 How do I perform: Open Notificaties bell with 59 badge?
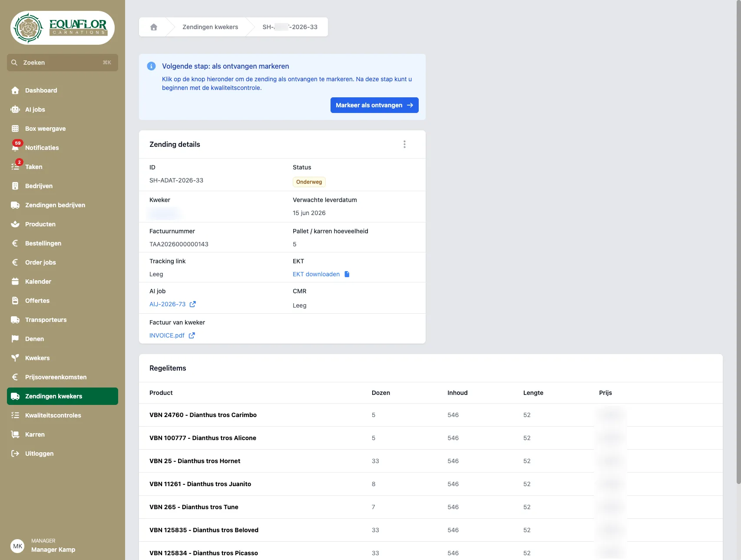coord(15,147)
